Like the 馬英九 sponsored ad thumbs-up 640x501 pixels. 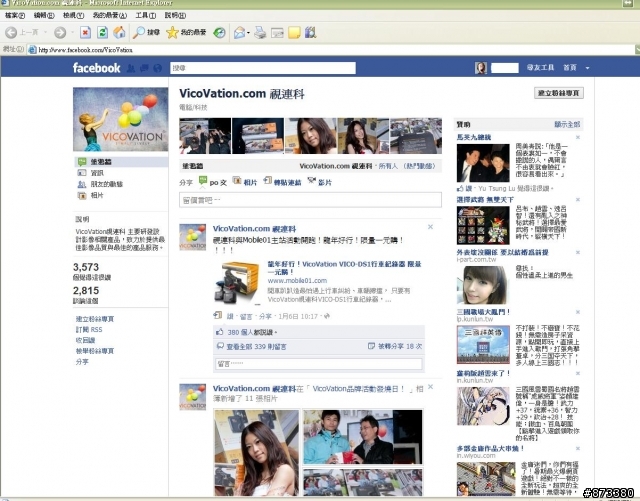click(x=460, y=189)
